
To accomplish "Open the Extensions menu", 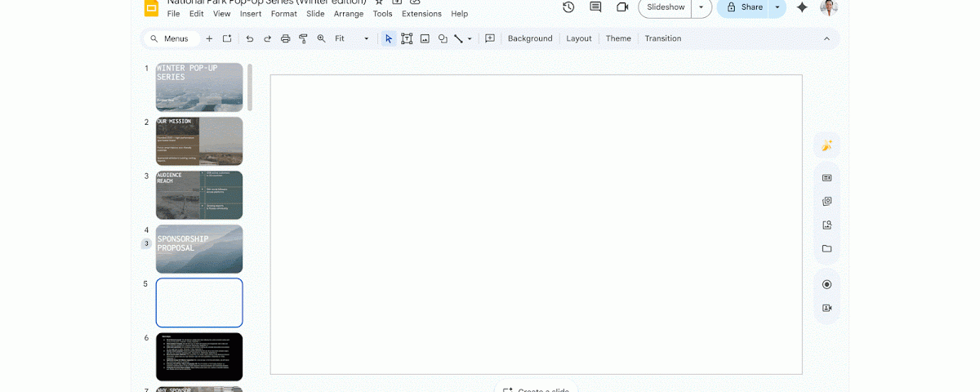I will point(421,14).
